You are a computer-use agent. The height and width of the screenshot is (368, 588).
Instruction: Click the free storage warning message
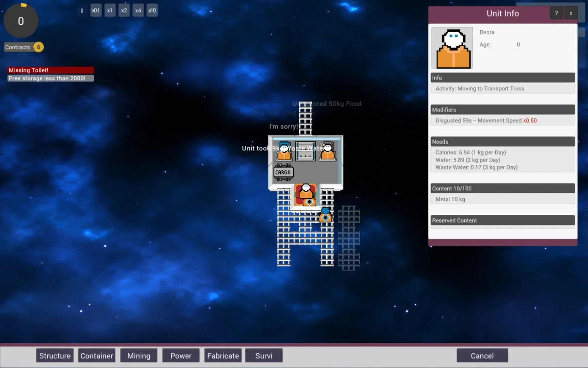pos(50,78)
